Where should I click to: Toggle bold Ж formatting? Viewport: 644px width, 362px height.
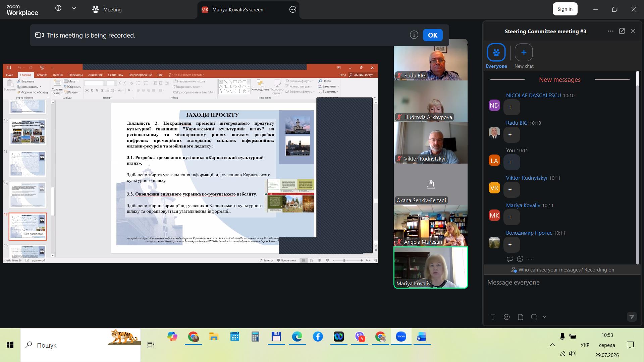coord(87,90)
